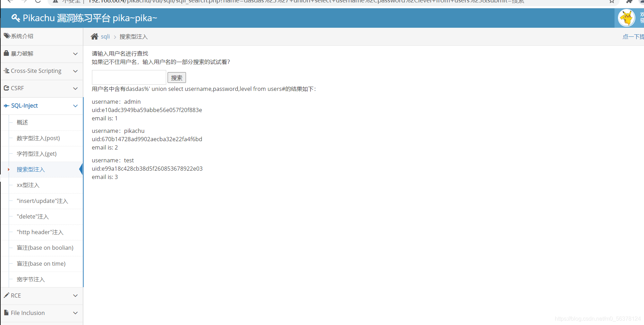
Task: Click the browser address bar URL
Action: click(x=305, y=1)
